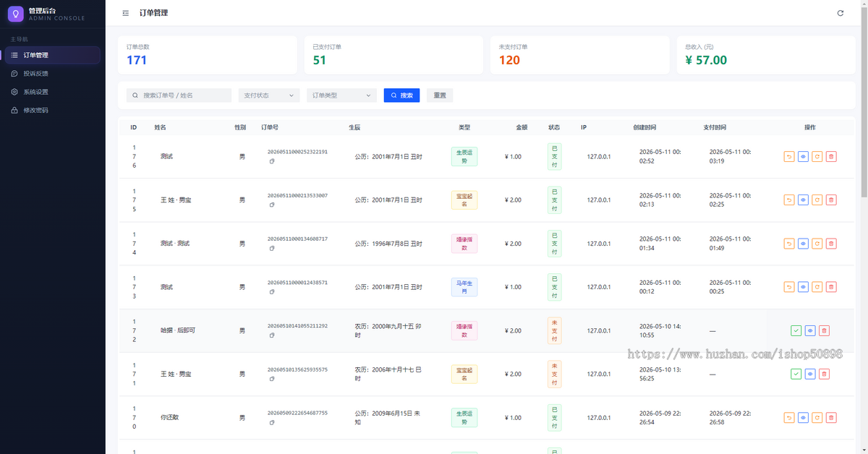
Task: Open the 支付状态 filter dropdown
Action: click(269, 95)
